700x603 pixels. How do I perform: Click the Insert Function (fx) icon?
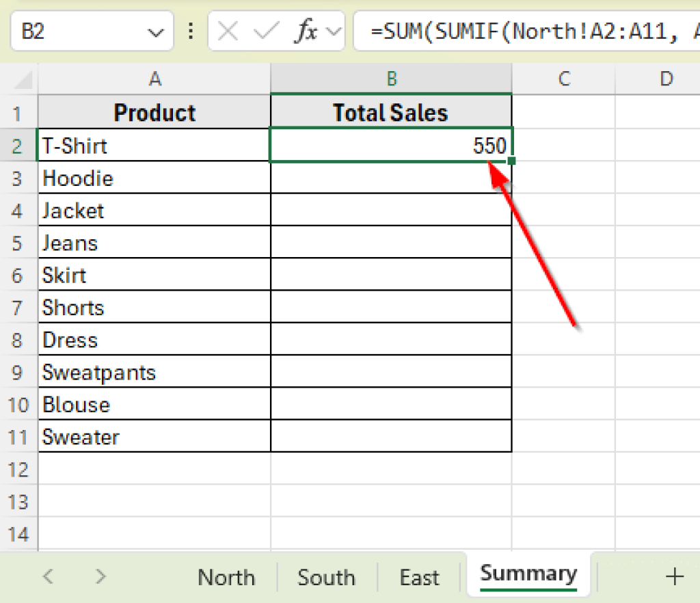pos(307,31)
